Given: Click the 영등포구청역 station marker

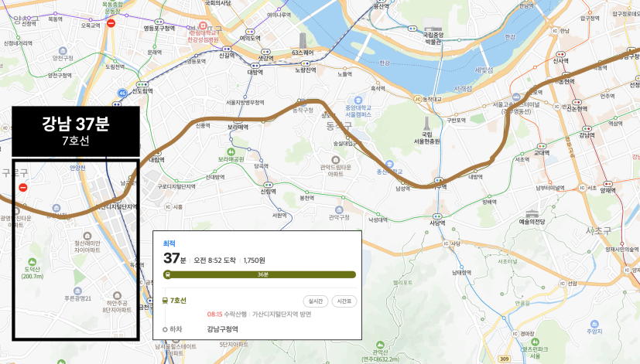Looking at the screenshot, I should [159, 22].
